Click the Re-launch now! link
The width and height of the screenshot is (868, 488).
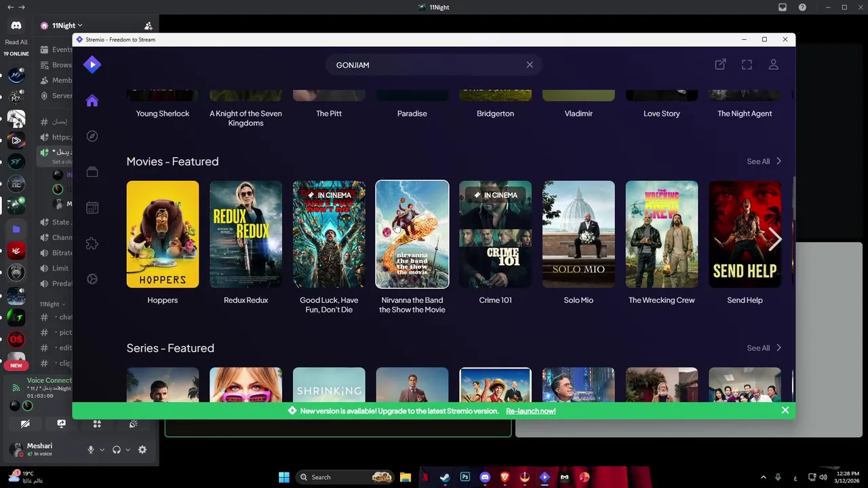[531, 411]
